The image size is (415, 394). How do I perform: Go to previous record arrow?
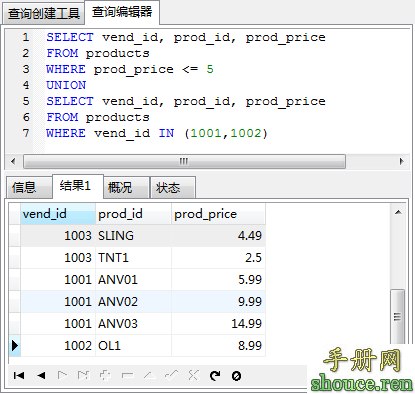coord(41,376)
